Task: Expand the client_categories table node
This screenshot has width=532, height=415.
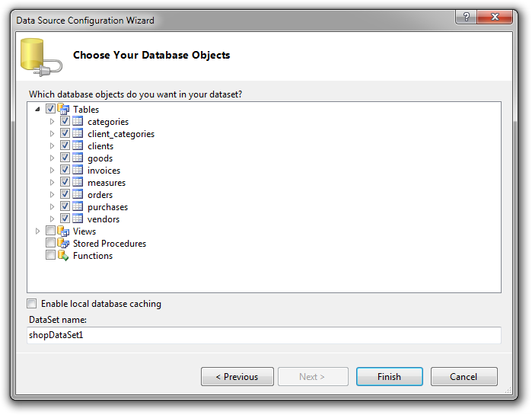Action: [x=52, y=133]
